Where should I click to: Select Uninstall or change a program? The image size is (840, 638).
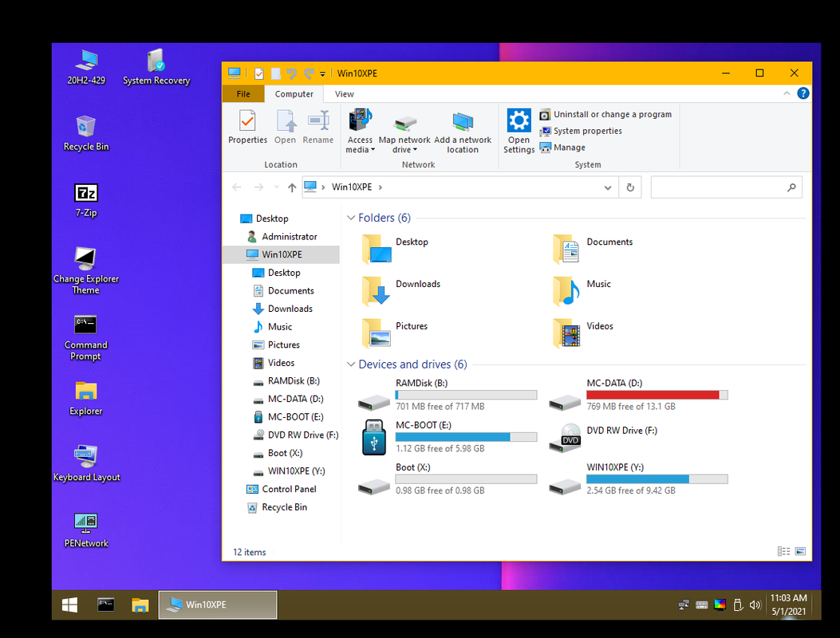click(605, 115)
